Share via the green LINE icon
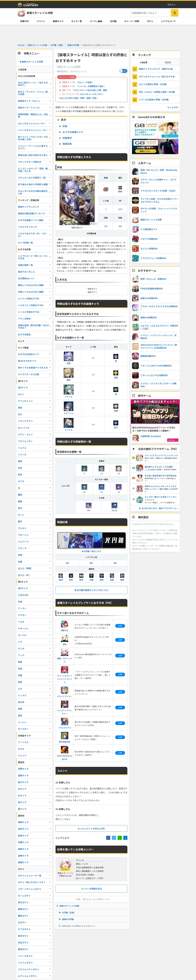 tap(120, 838)
